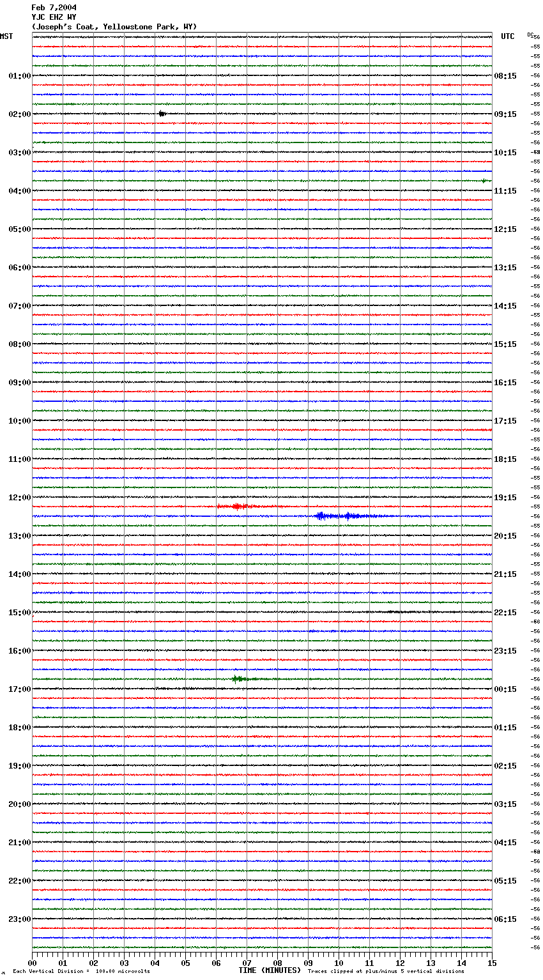The image size is (543, 980).
Task: Click the "13" minute tick label
Action: click(x=431, y=963)
